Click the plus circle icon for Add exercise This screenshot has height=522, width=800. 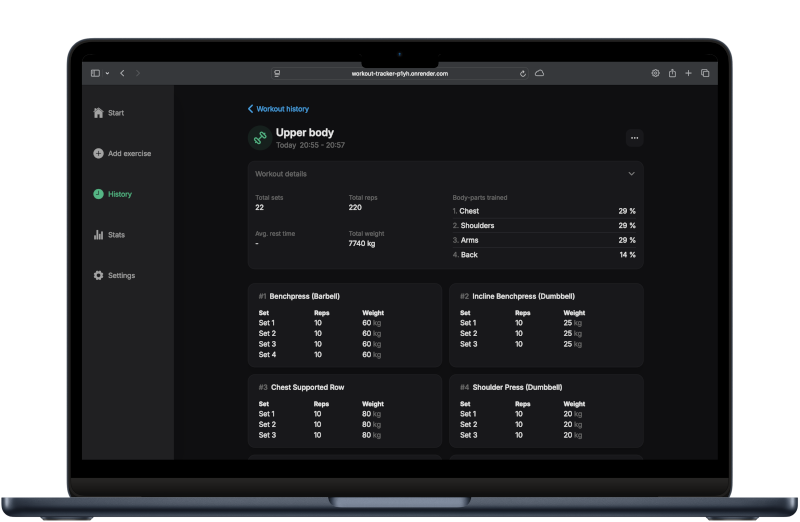98,154
